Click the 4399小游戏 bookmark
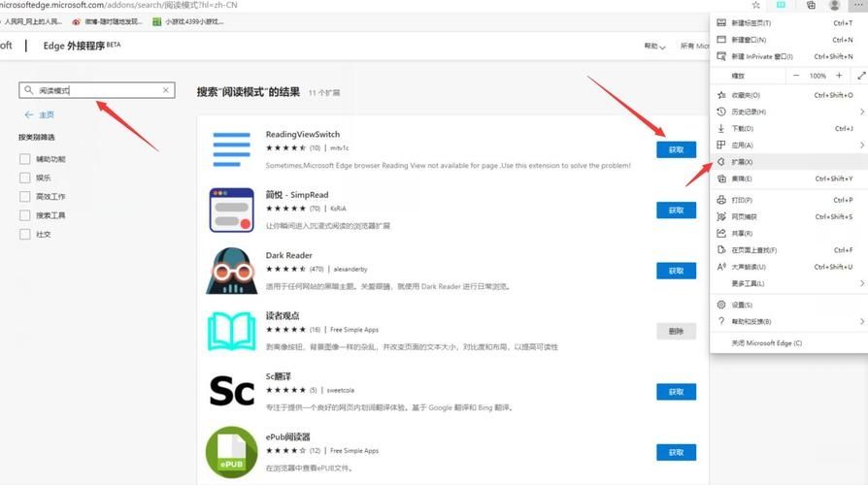This screenshot has width=868, height=485. coord(188,22)
